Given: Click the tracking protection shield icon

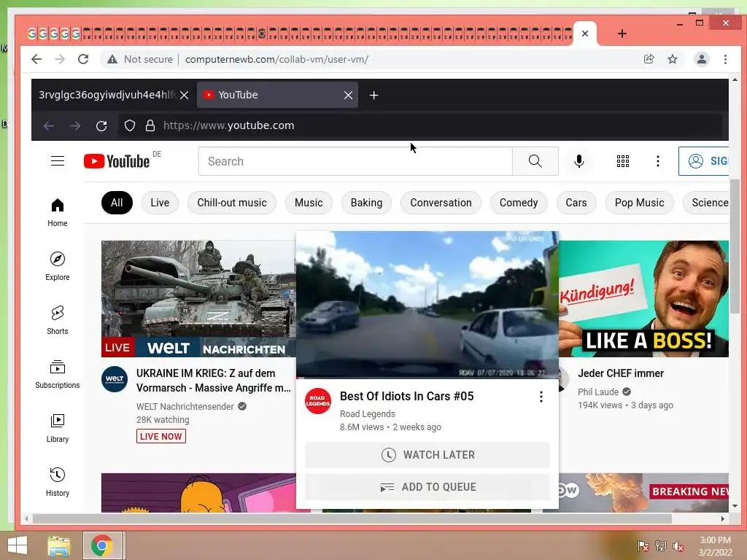Looking at the screenshot, I should click(x=130, y=125).
